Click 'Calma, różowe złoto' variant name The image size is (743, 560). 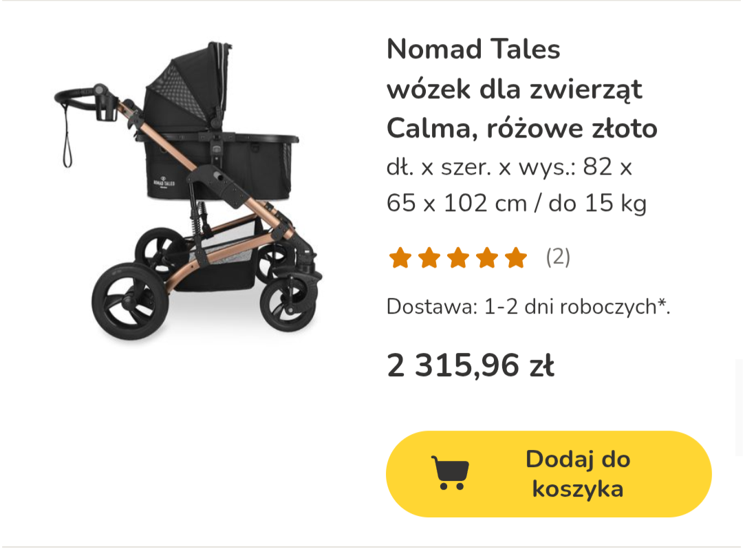point(522,128)
